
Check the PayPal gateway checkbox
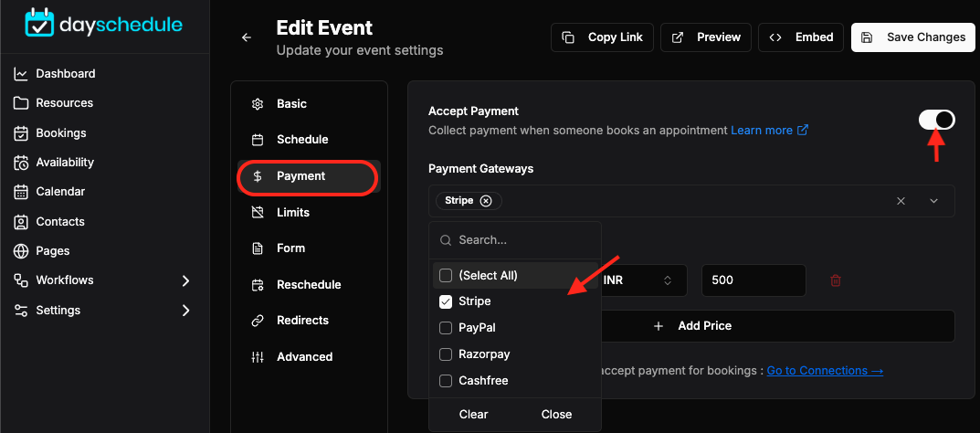[x=446, y=327]
